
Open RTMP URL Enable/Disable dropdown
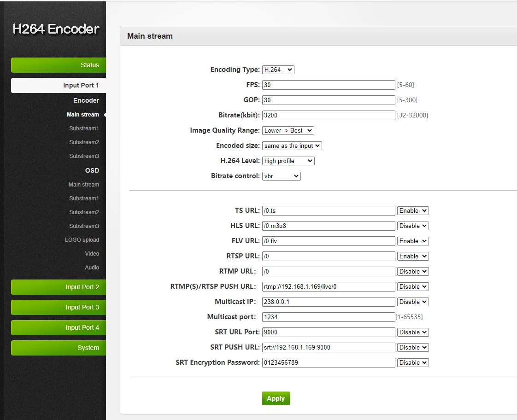pyautogui.click(x=413, y=271)
